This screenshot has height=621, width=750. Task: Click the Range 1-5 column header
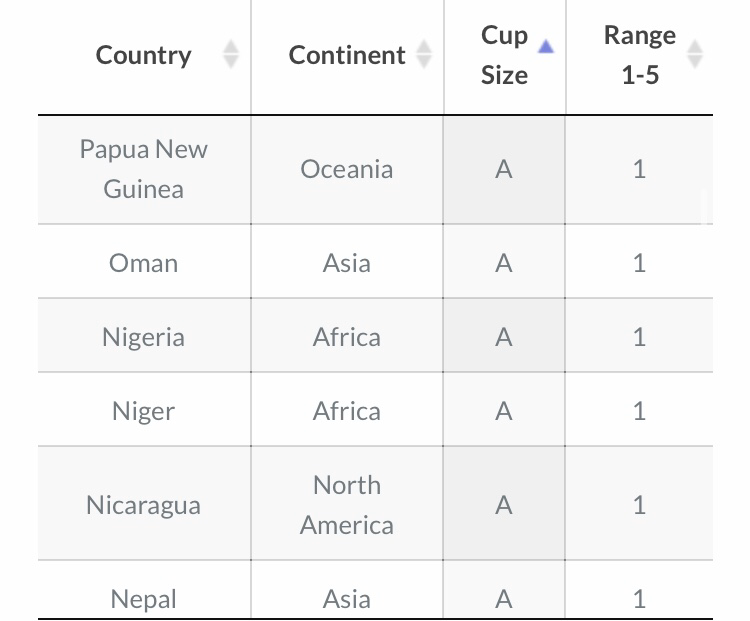640,55
